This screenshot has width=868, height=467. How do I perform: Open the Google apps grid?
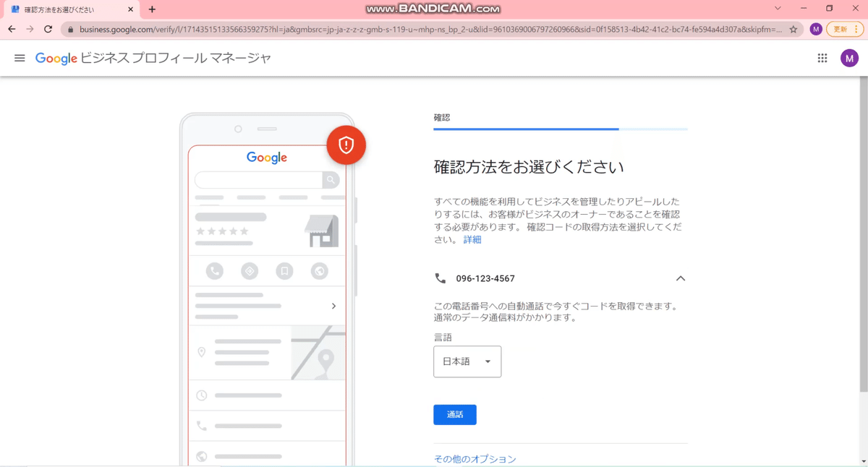(822, 58)
